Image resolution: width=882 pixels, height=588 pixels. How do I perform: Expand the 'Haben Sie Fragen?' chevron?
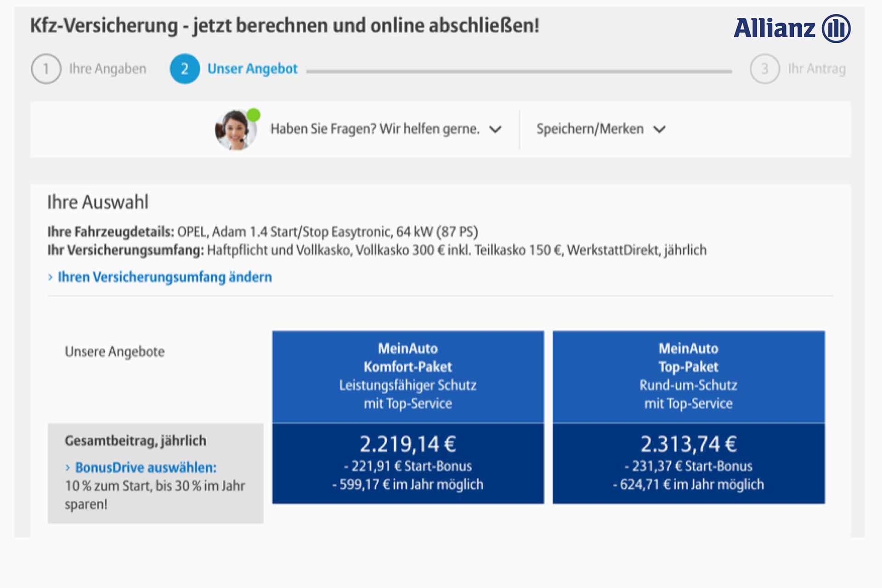[495, 130]
